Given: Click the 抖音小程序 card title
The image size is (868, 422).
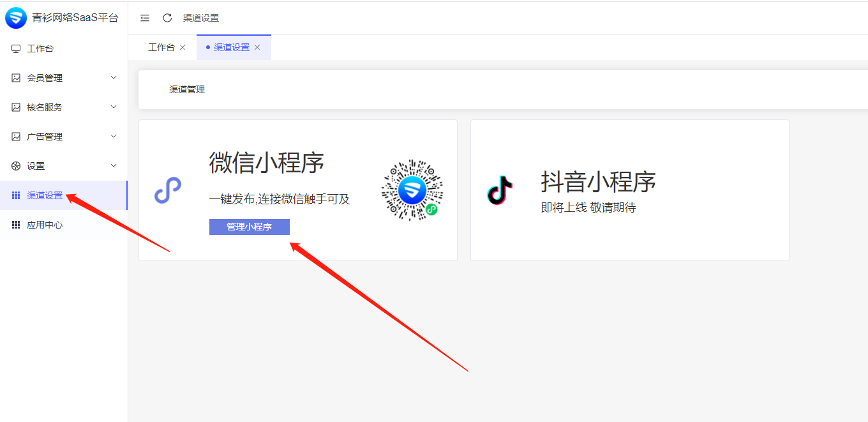Looking at the screenshot, I should coord(599,182).
